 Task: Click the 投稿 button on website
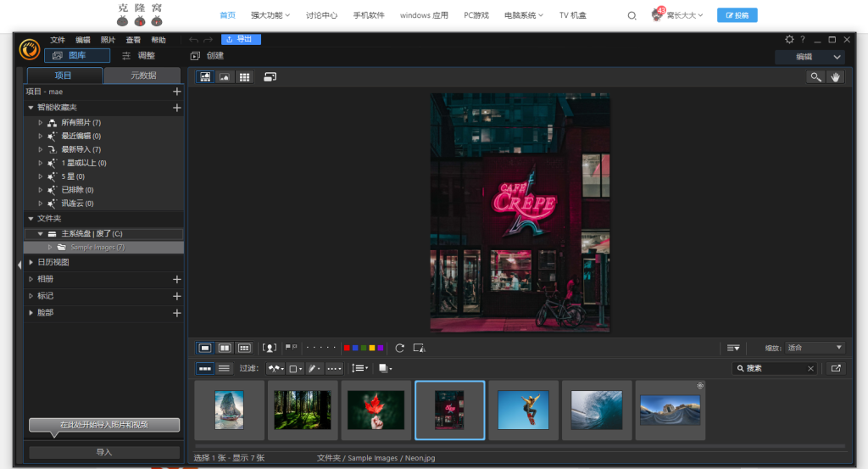point(737,15)
